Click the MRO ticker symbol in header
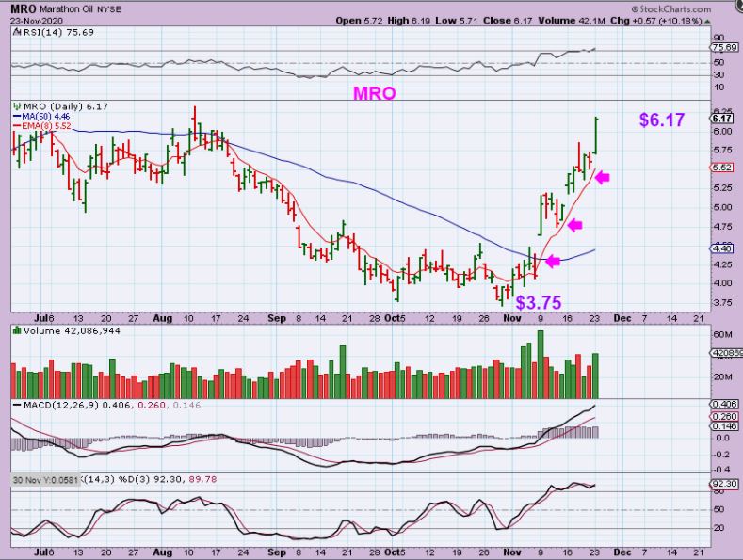 (24, 9)
